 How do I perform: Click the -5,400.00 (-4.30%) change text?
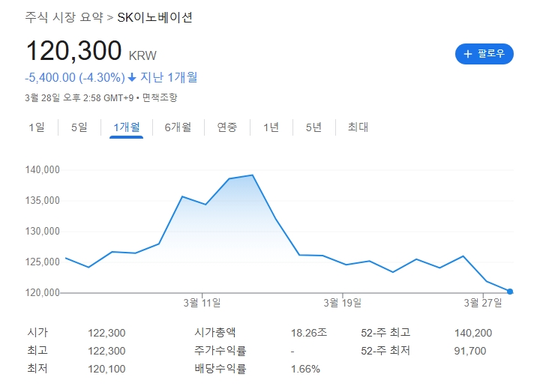pos(75,77)
